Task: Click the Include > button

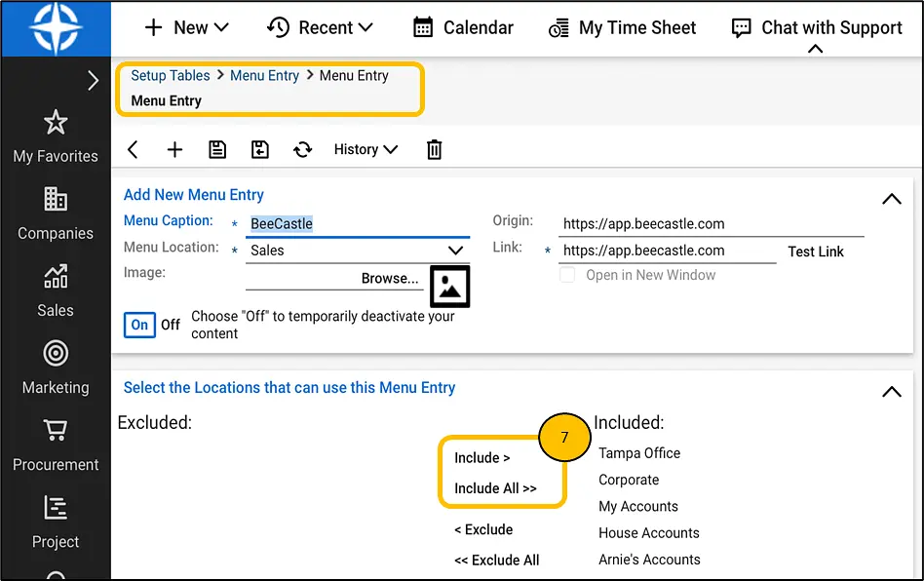Action: pos(482,458)
